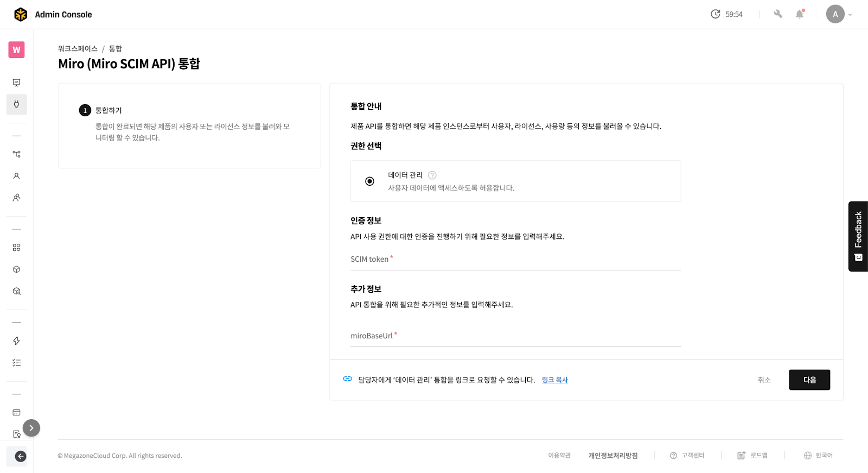Open the Feedback side tab
Image resolution: width=868 pixels, height=473 pixels.
[x=858, y=236]
